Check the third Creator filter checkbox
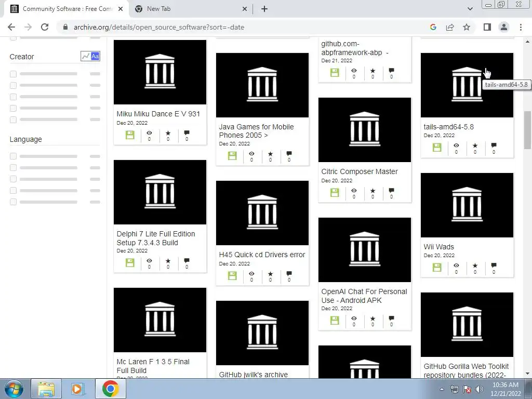This screenshot has width=532, height=399. point(13,97)
